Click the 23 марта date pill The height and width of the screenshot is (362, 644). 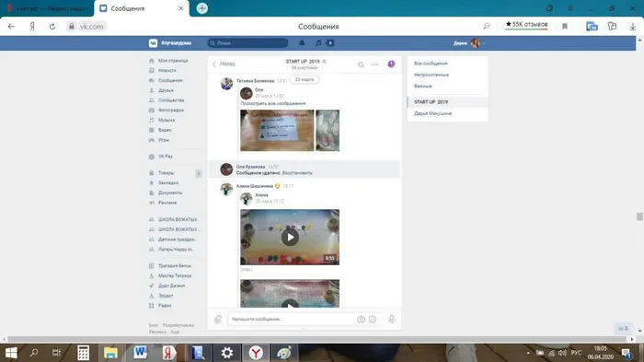[305, 79]
